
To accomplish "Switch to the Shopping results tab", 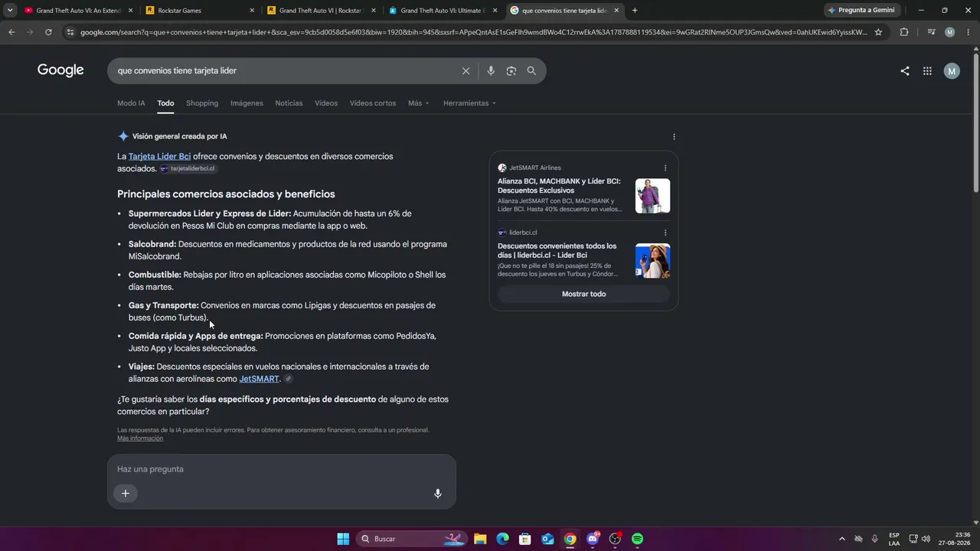I will tap(202, 103).
